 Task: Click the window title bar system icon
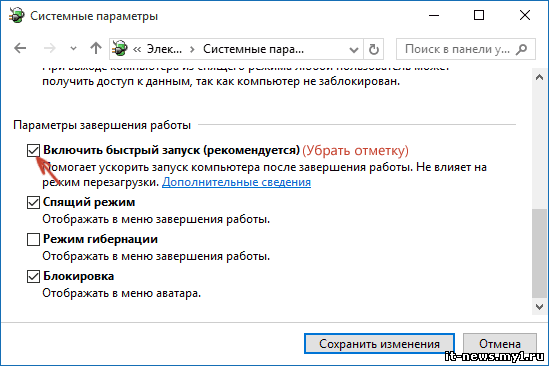pos(16,16)
